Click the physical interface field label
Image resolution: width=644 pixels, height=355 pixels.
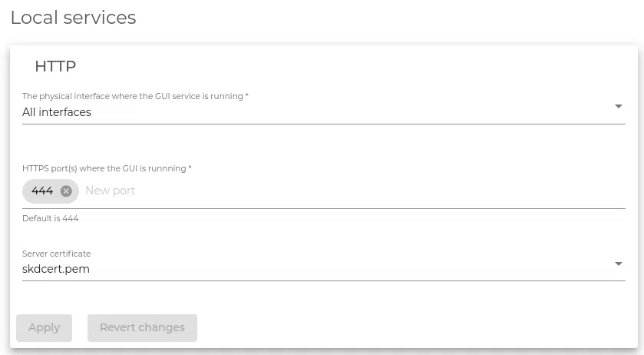(132, 96)
